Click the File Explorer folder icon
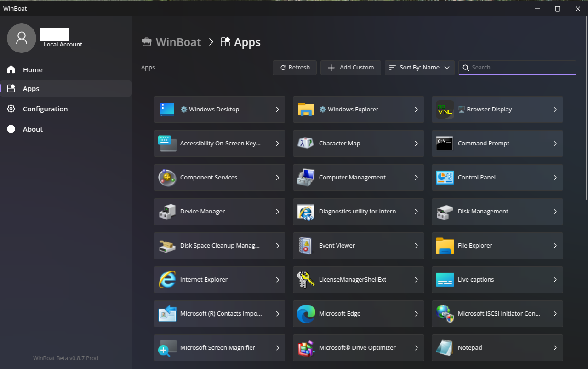 [445, 246]
